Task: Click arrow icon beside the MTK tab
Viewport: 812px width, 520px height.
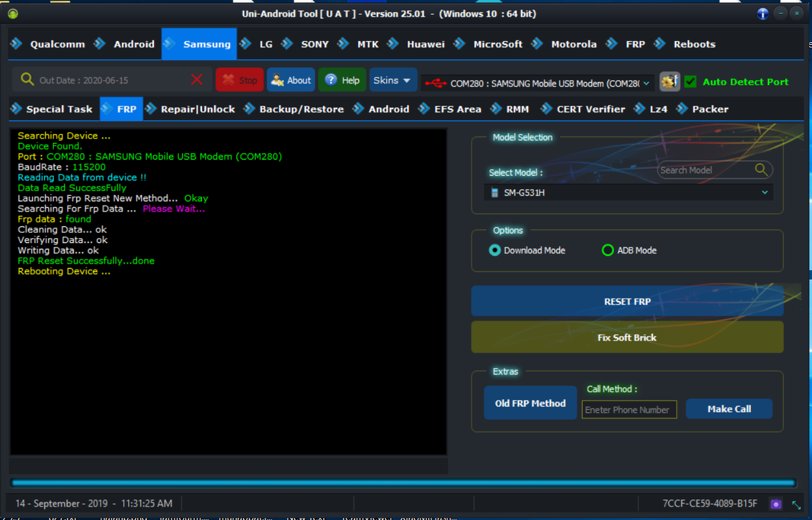Action: pos(344,44)
